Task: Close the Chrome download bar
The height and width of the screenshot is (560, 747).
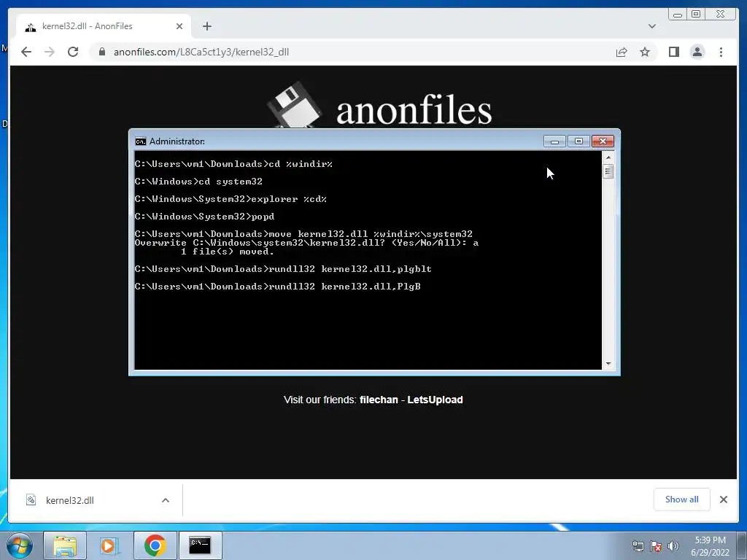Action: (x=723, y=499)
